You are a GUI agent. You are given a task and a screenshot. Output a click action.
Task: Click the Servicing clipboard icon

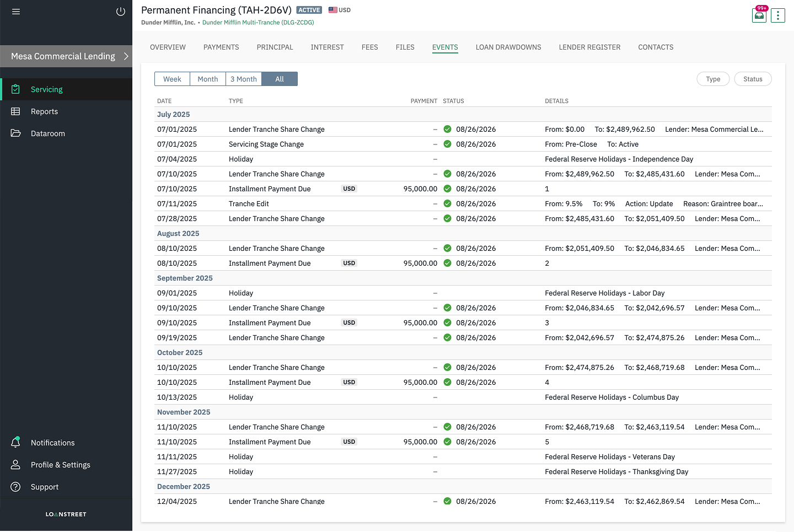pos(15,89)
